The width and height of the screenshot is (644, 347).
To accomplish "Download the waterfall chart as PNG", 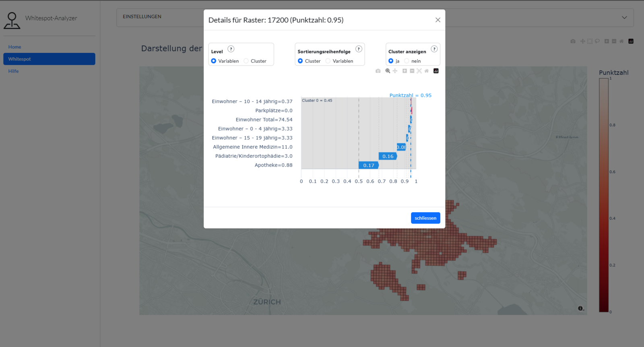I will [x=378, y=71].
